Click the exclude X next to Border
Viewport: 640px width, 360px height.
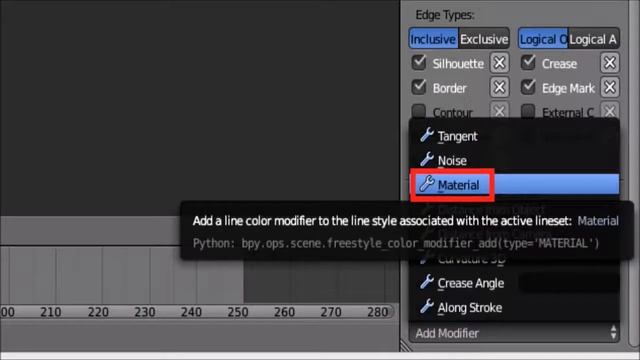[500, 87]
